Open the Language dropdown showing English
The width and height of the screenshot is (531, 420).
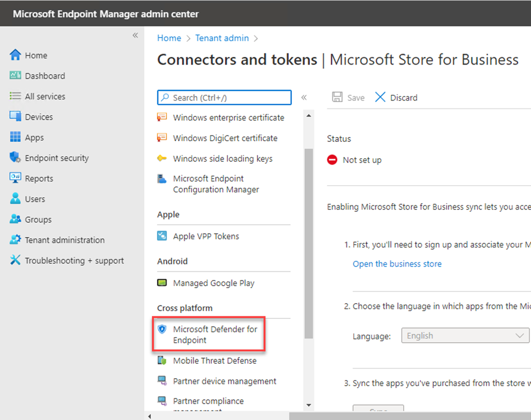465,336
